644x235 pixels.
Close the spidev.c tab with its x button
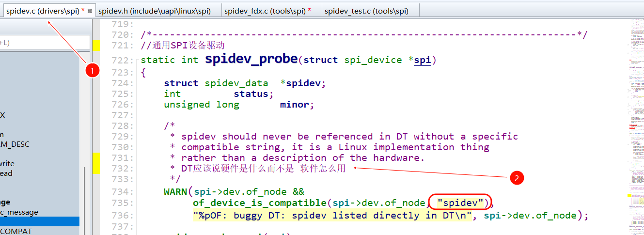(90, 11)
